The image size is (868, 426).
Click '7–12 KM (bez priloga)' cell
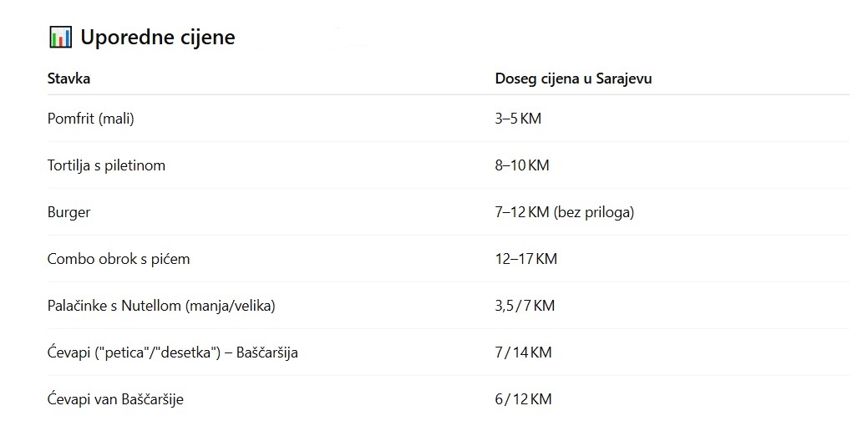tap(564, 212)
